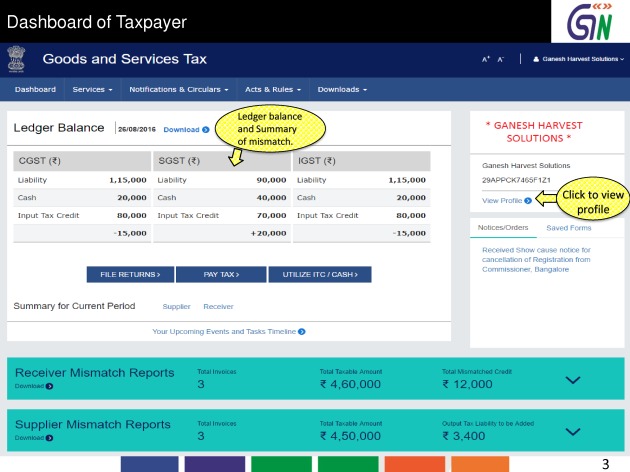Click Ledger Balance date 26/08/2016
The height and width of the screenshot is (472, 630).
[137, 129]
